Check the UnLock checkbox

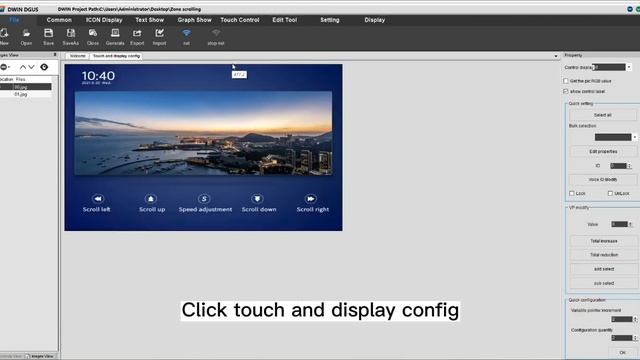pos(610,193)
